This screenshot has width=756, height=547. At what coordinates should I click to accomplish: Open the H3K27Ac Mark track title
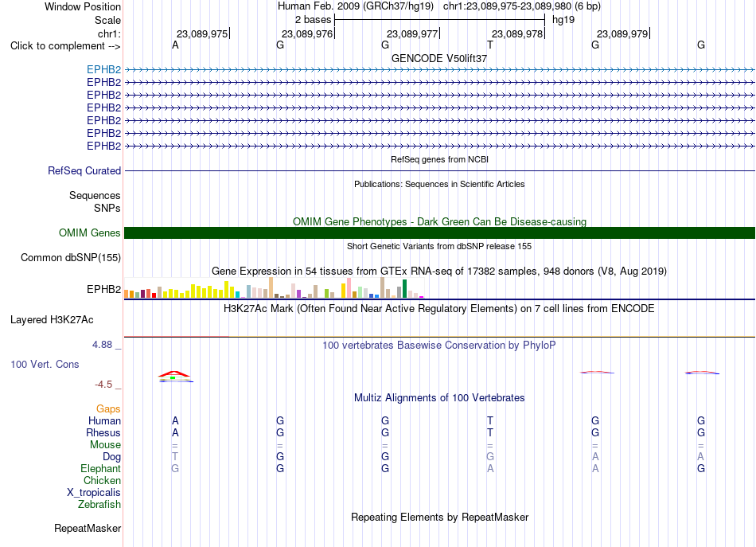tap(439, 308)
